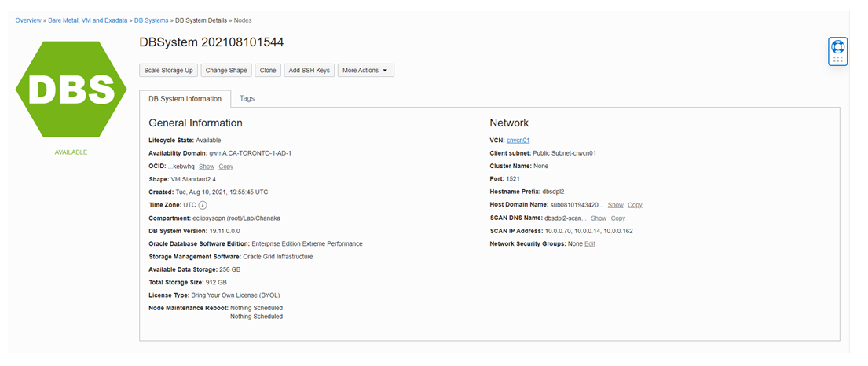868x366 pixels.
Task: Show the full Host Domain Name
Action: point(616,205)
